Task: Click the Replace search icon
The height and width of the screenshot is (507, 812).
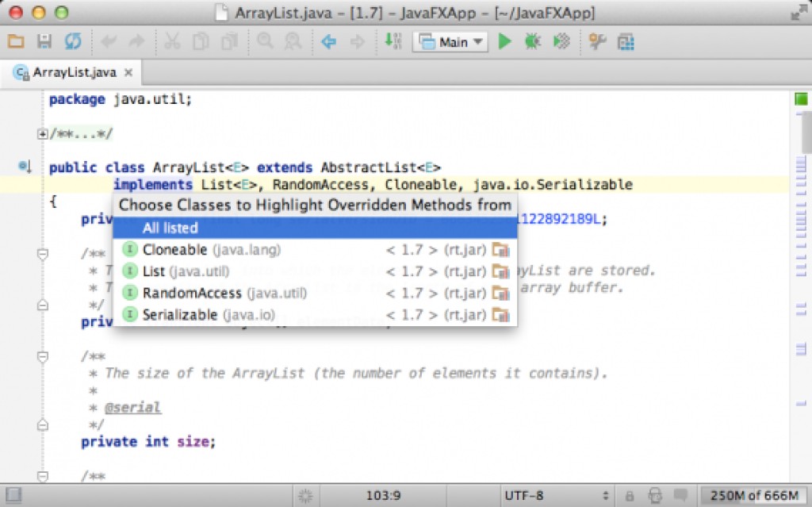Action: point(293,41)
